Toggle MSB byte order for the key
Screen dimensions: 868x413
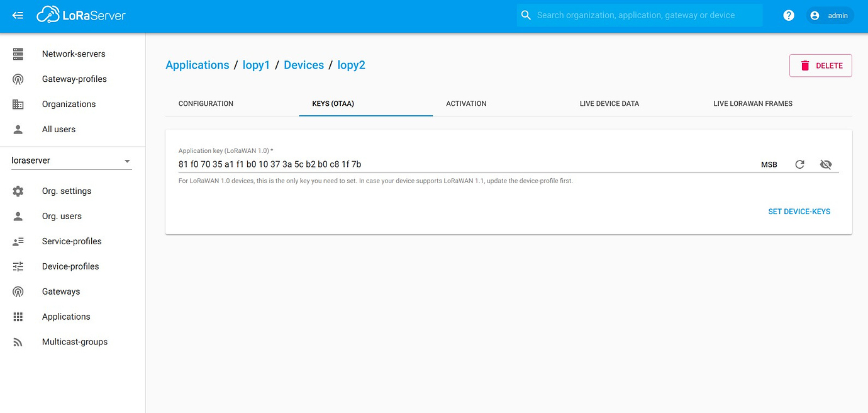tap(769, 164)
